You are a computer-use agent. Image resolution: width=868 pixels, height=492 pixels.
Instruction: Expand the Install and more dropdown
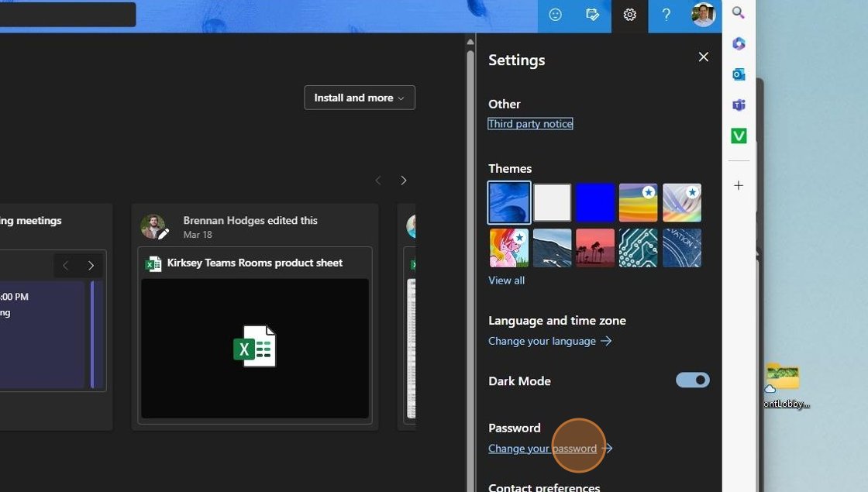(360, 98)
